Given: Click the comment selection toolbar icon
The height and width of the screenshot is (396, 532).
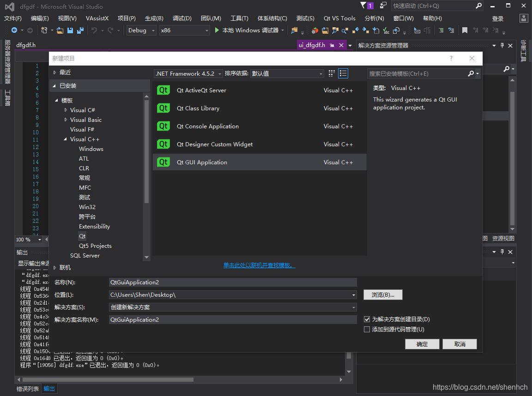Looking at the screenshot, I should click(x=441, y=30).
